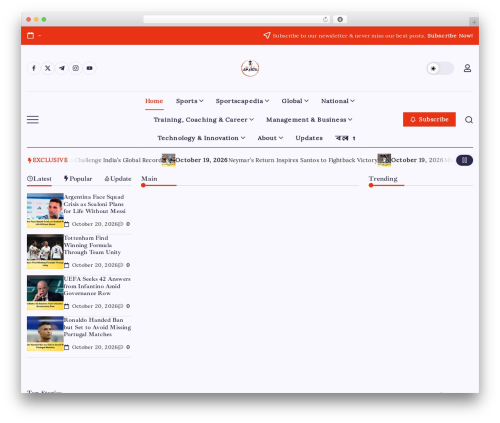
Task: Expand Technology & Innovation menu
Action: (201, 138)
